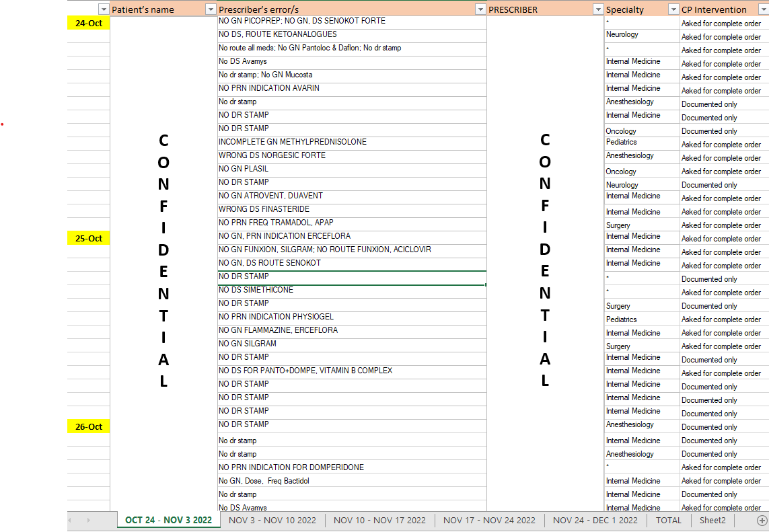Select cell NO GN FLAMMAZINE, ERCEFLORA
The width and height of the screenshot is (769, 532).
pyautogui.click(x=352, y=332)
